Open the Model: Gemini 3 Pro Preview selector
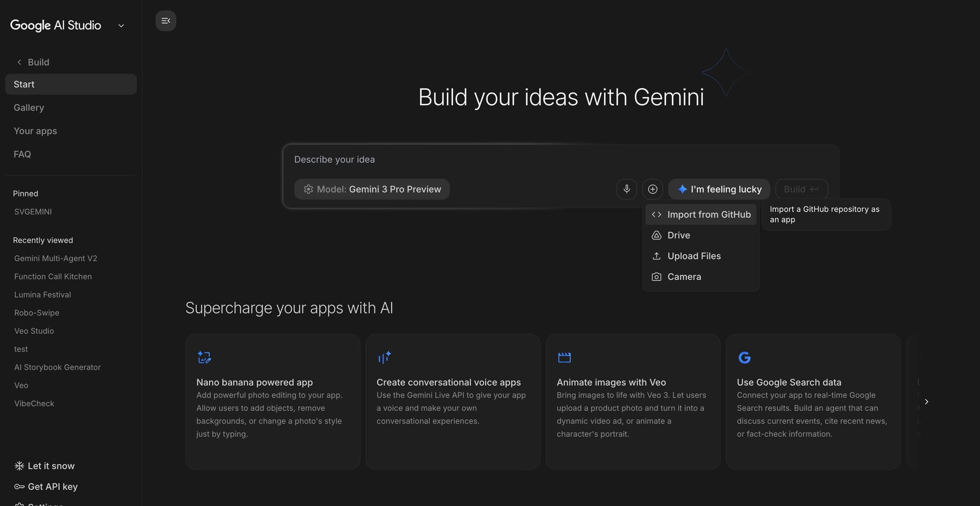Viewport: 980px width, 506px height. (371, 189)
